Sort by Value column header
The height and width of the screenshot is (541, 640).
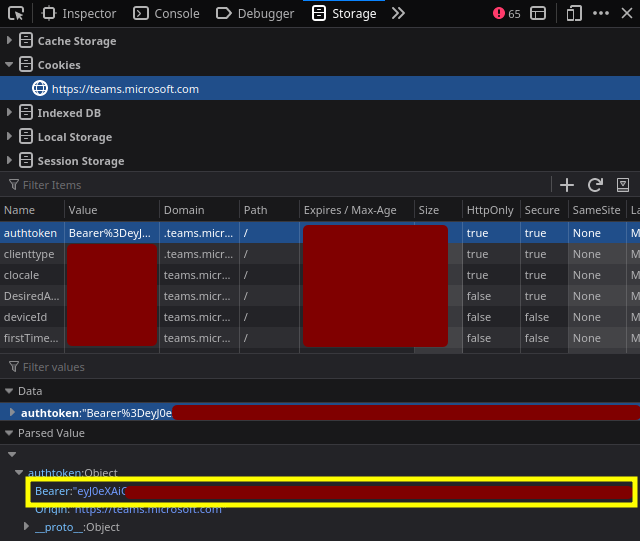(112, 210)
